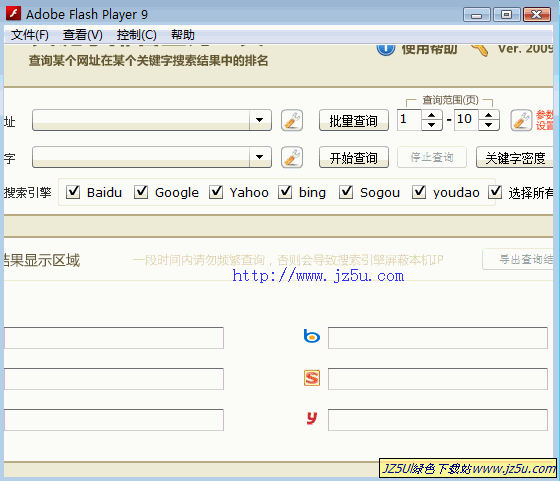Increase the start page value
This screenshot has width=560, height=481.
coord(431,115)
